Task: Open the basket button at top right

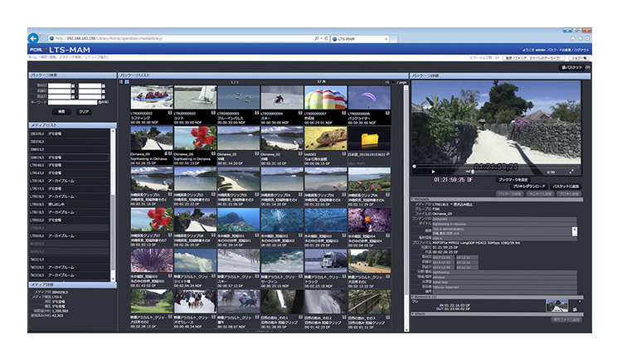Action: tap(574, 67)
